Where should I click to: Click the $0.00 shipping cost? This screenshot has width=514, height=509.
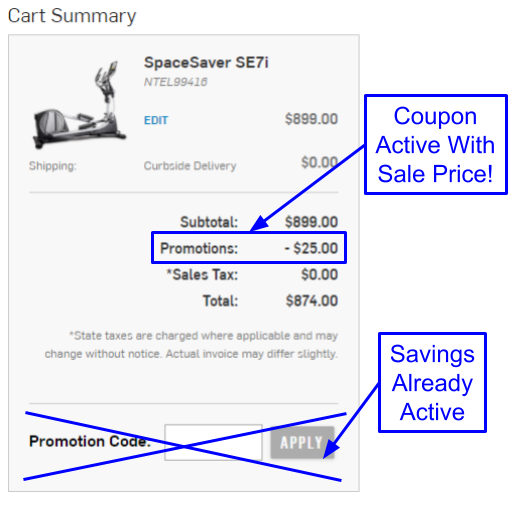tap(319, 163)
